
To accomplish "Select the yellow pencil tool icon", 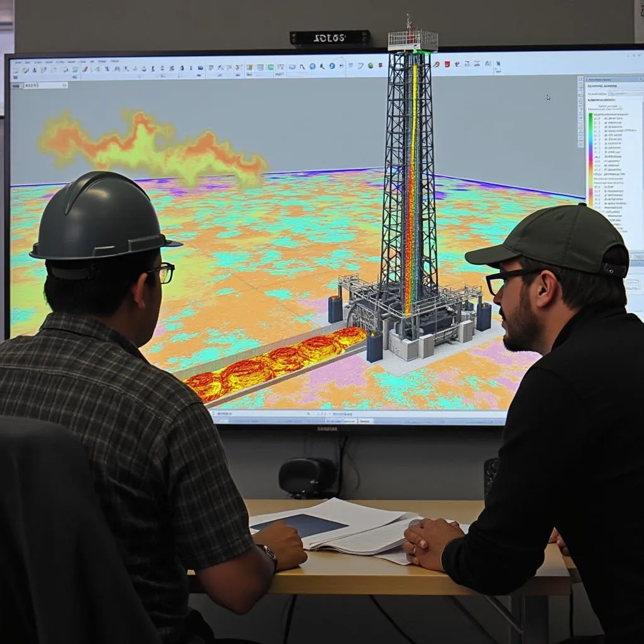I will (25, 70).
